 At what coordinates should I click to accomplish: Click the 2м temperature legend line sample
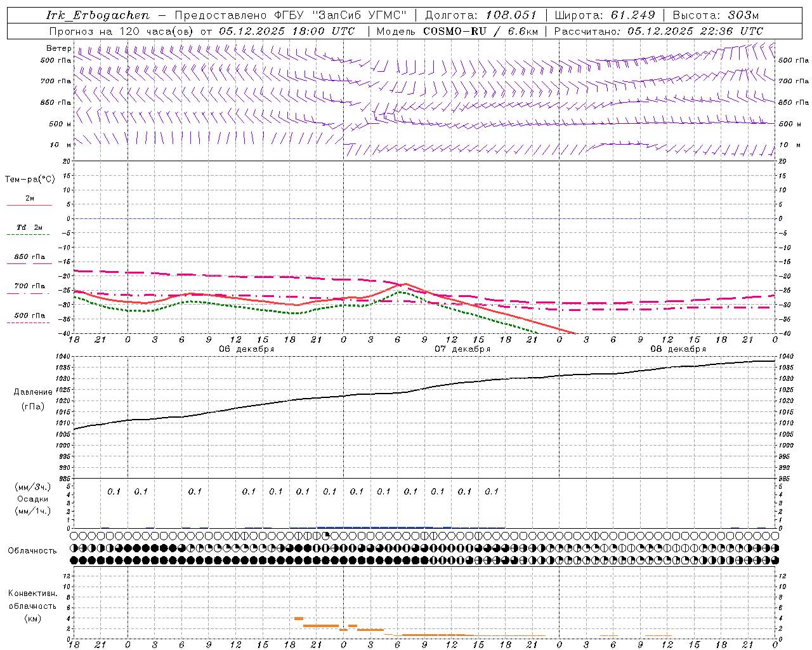[29, 205]
